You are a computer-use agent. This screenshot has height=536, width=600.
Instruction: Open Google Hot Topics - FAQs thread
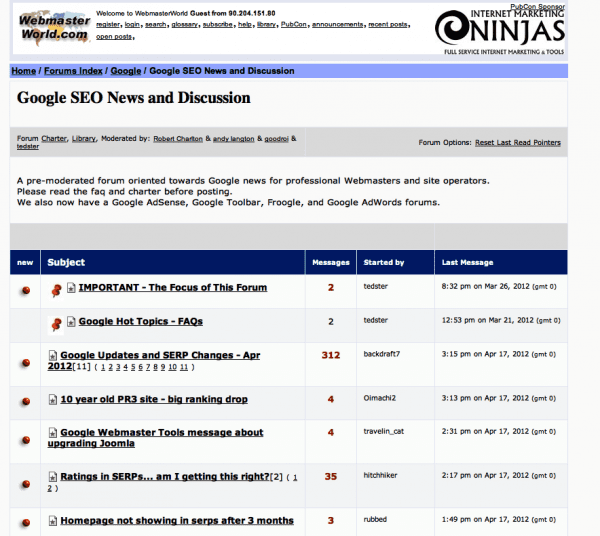pyautogui.click(x=141, y=321)
